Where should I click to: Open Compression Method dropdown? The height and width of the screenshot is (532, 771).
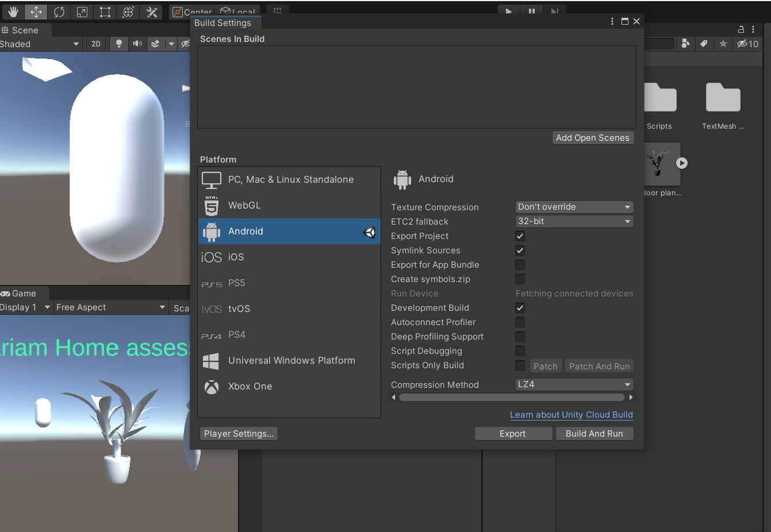pyautogui.click(x=574, y=384)
